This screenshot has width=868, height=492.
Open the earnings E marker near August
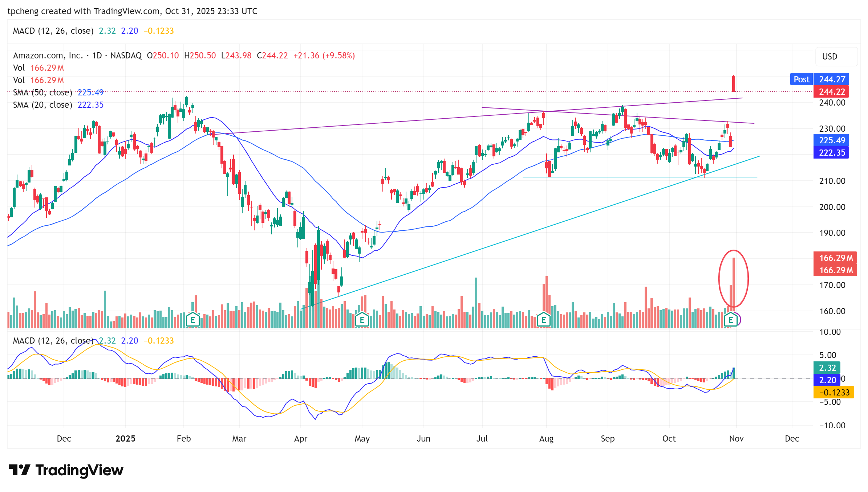point(543,320)
